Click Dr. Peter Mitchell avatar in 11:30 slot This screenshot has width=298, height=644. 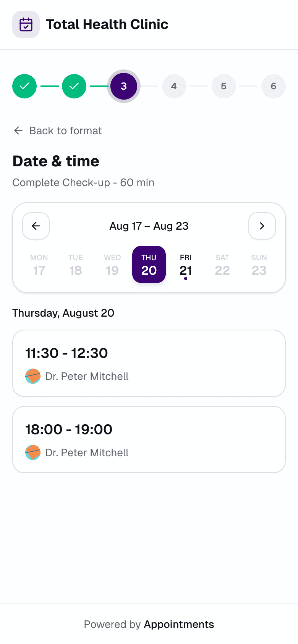[x=33, y=376]
